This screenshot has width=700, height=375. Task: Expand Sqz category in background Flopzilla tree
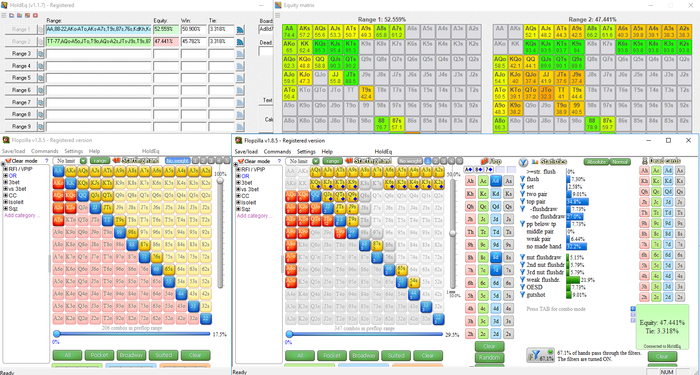6,208
